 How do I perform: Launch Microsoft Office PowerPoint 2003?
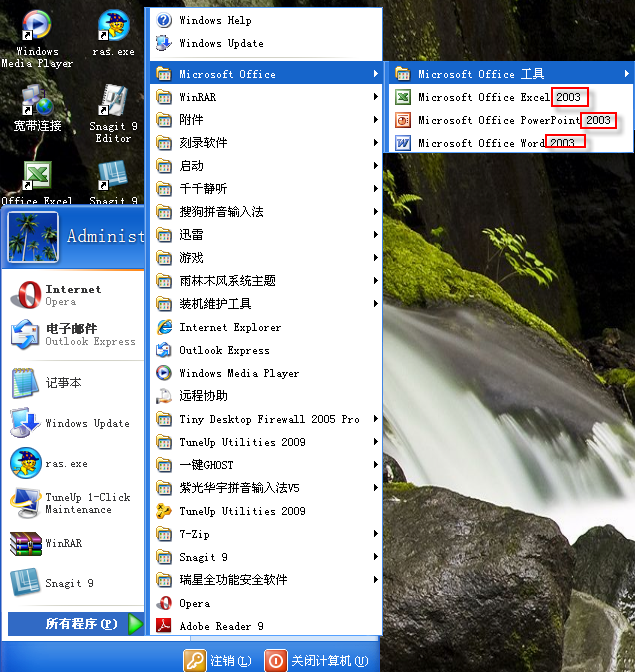pos(511,120)
